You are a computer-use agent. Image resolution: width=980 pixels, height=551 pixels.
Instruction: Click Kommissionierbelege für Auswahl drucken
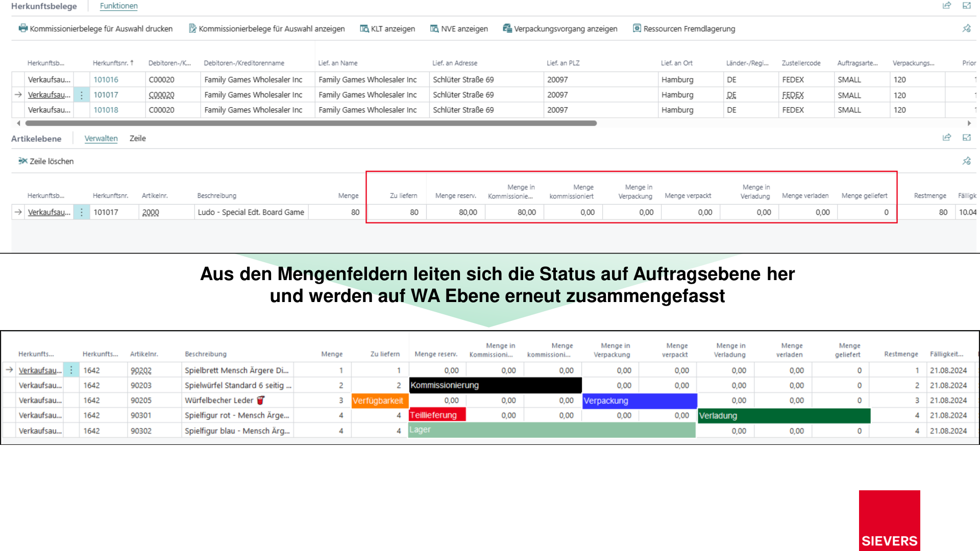[x=95, y=29]
